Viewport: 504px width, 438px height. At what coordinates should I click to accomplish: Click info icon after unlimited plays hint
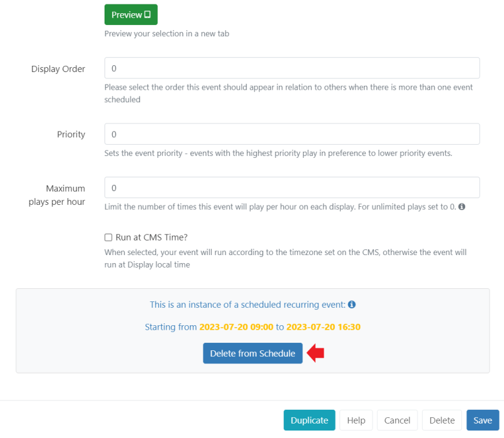461,207
